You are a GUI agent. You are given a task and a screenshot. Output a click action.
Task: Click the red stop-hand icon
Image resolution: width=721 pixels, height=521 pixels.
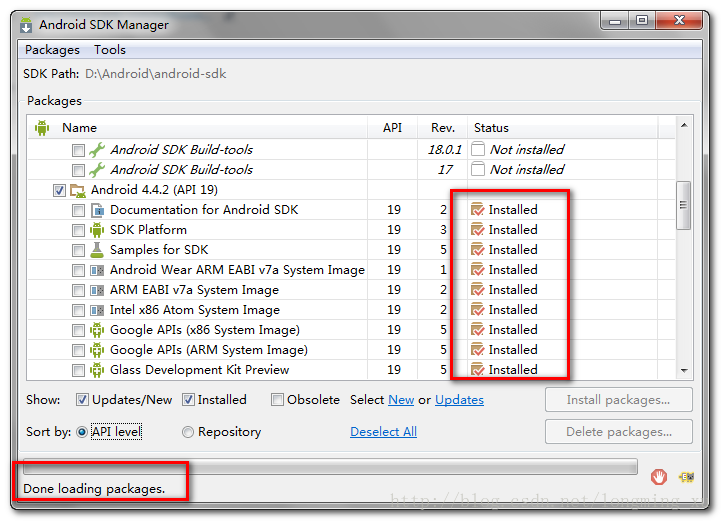tap(658, 477)
